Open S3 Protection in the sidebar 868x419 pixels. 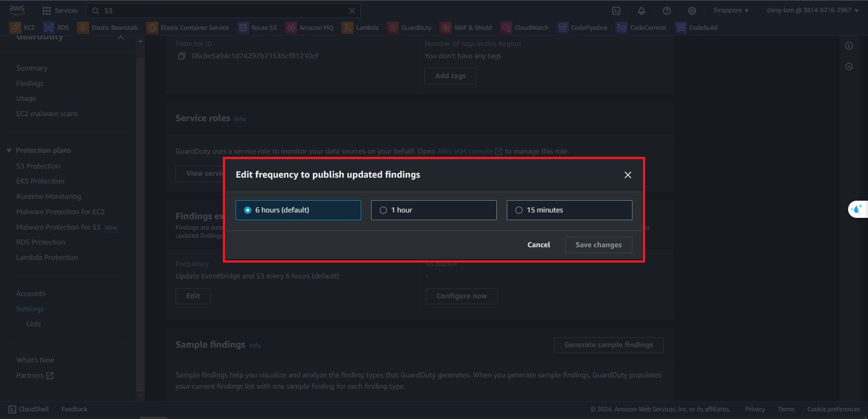click(38, 166)
